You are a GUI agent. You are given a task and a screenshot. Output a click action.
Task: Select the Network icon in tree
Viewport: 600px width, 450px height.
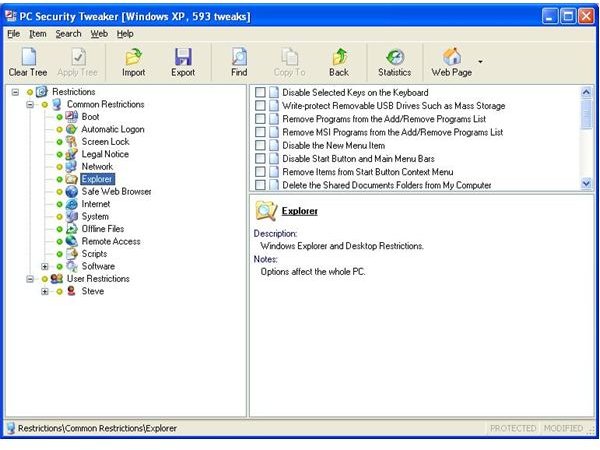click(x=72, y=166)
